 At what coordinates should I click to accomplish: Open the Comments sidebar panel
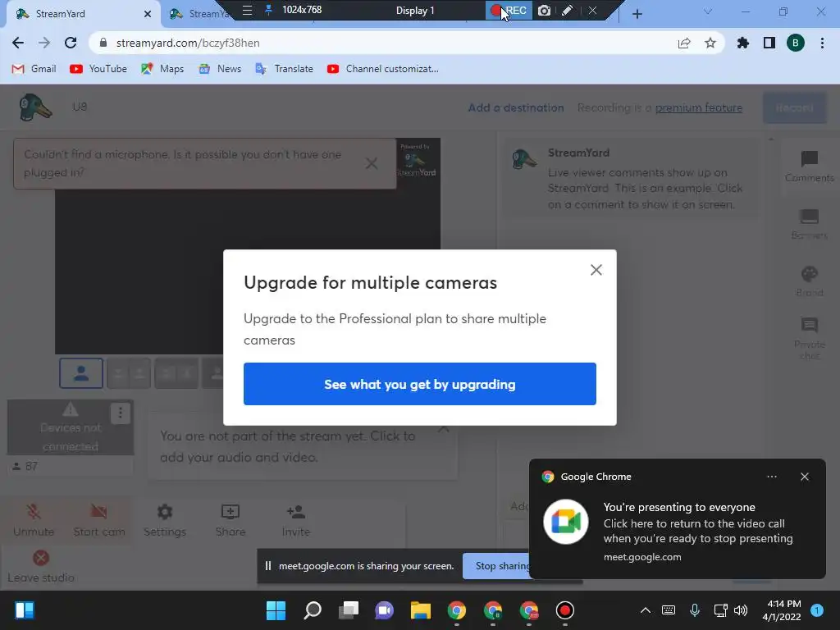point(809,167)
